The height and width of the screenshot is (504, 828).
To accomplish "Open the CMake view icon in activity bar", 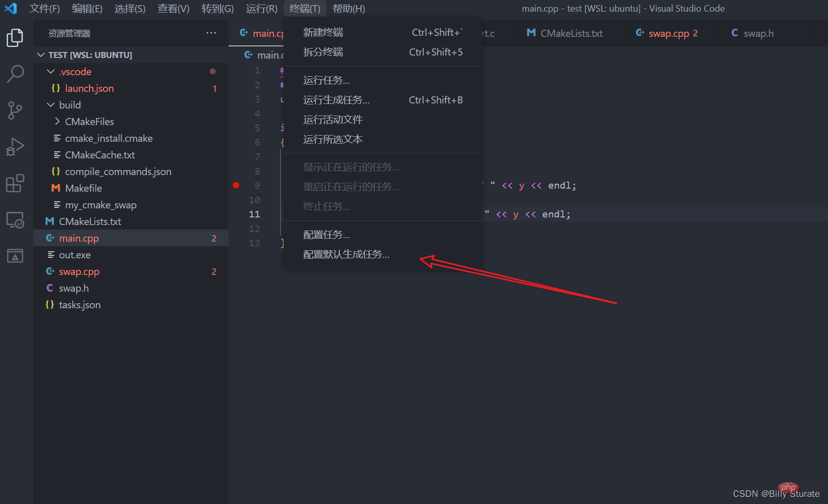I will click(15, 256).
